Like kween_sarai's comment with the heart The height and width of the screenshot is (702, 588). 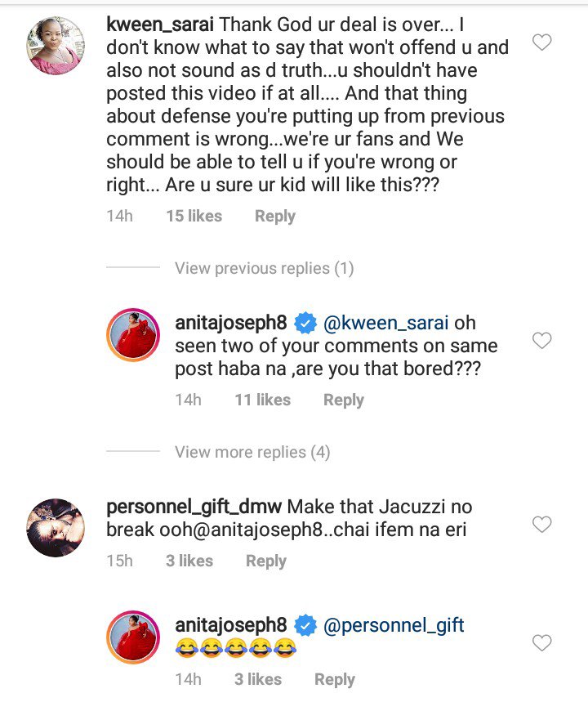point(541,42)
